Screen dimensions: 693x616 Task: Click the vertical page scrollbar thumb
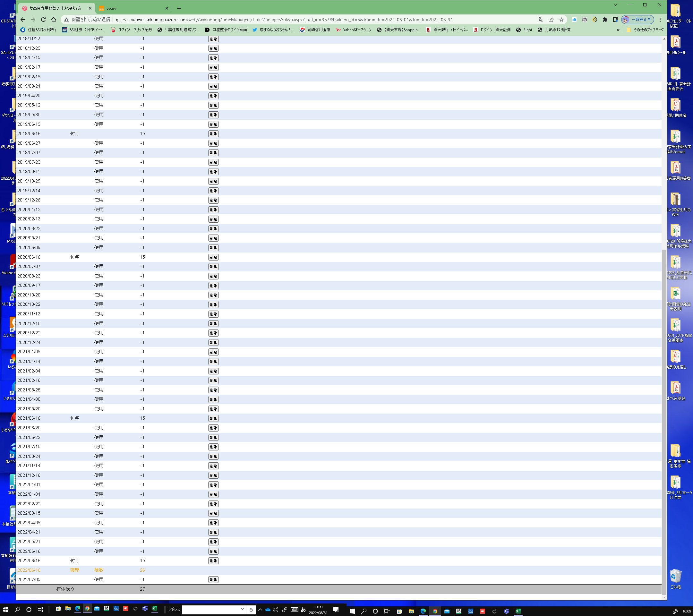[x=664, y=420]
